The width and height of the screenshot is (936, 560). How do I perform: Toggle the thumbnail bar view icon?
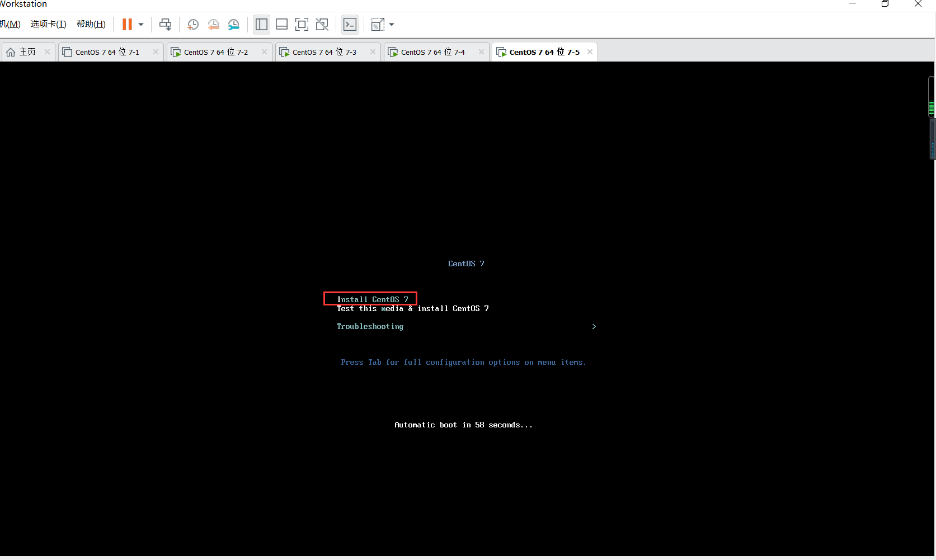coord(282,24)
